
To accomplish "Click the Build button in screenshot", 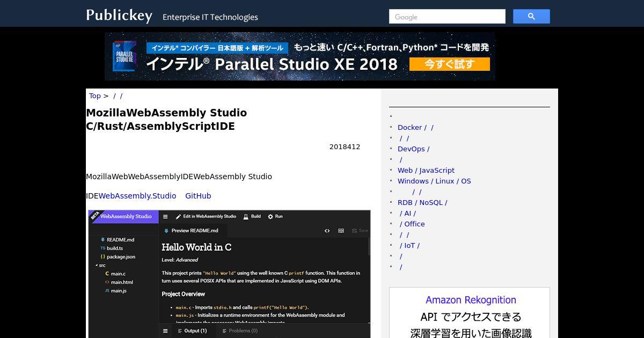I will point(252,217).
